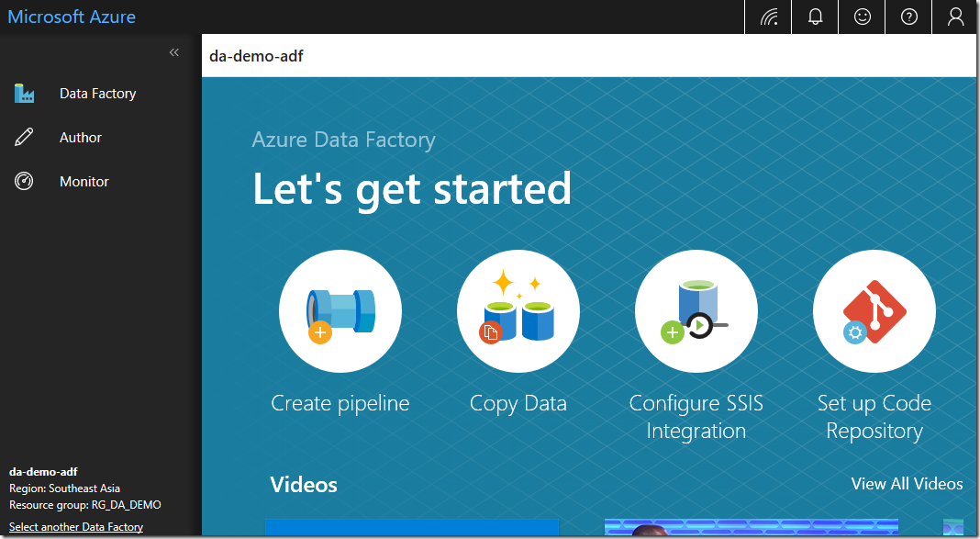980x539 pixels.
Task: Open the help question mark icon
Action: 908,17
